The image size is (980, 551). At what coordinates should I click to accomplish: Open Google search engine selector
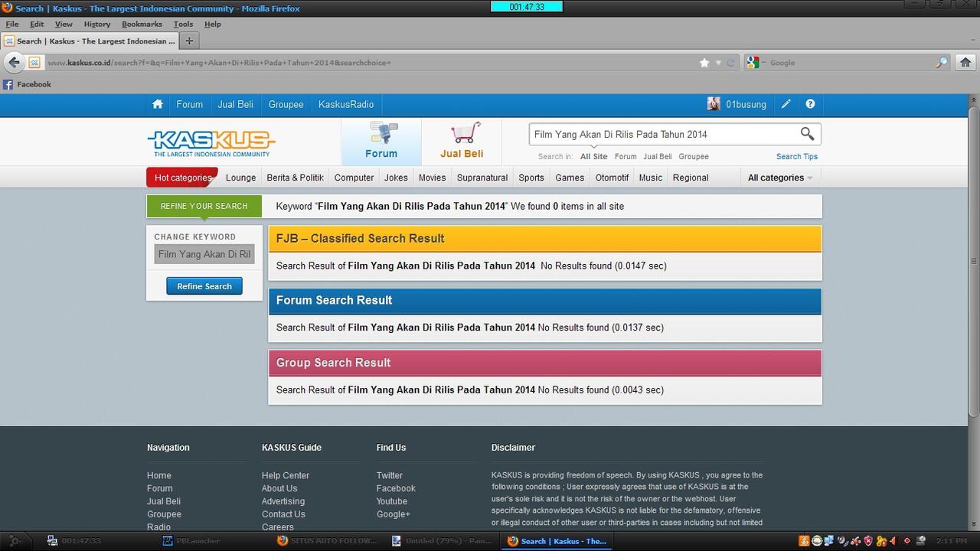755,63
